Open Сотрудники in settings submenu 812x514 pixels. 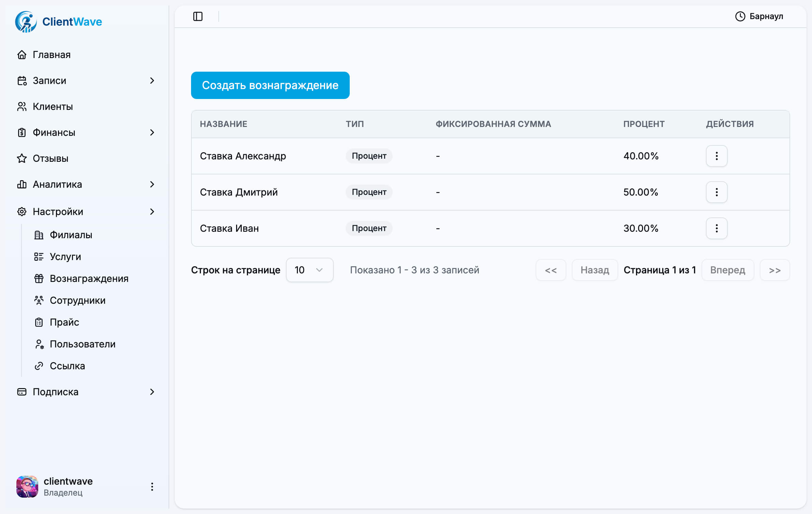pos(77,300)
